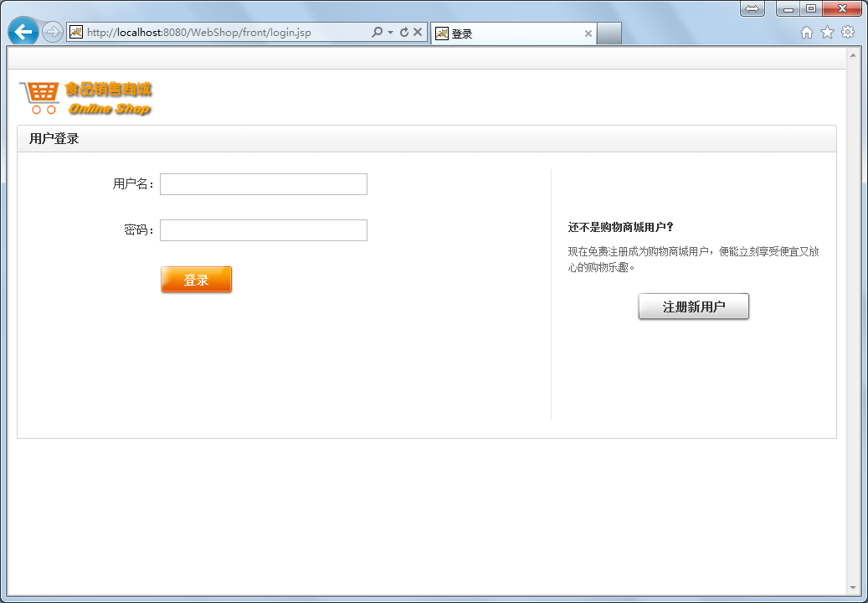Screen dimensions: 868x603
Task: Click the orange 登录 button
Action: pyautogui.click(x=197, y=280)
